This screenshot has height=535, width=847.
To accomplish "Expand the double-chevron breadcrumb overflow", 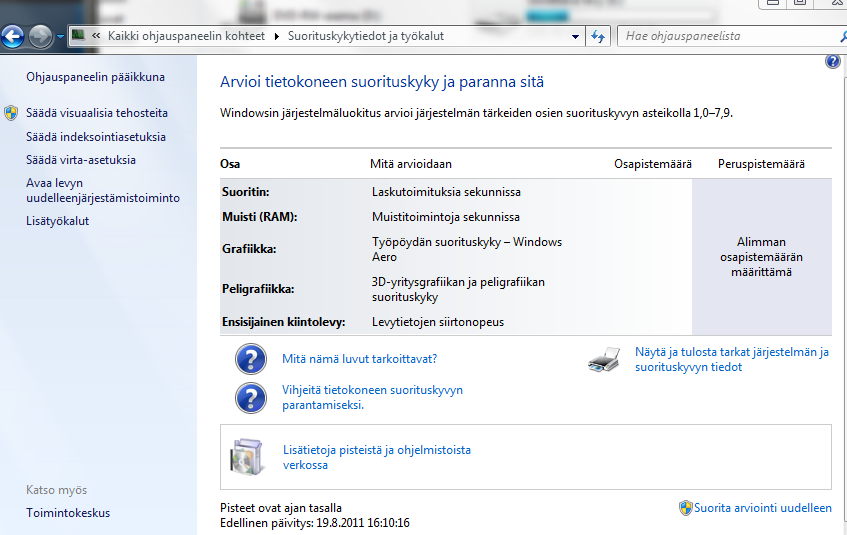I will pos(96,36).
